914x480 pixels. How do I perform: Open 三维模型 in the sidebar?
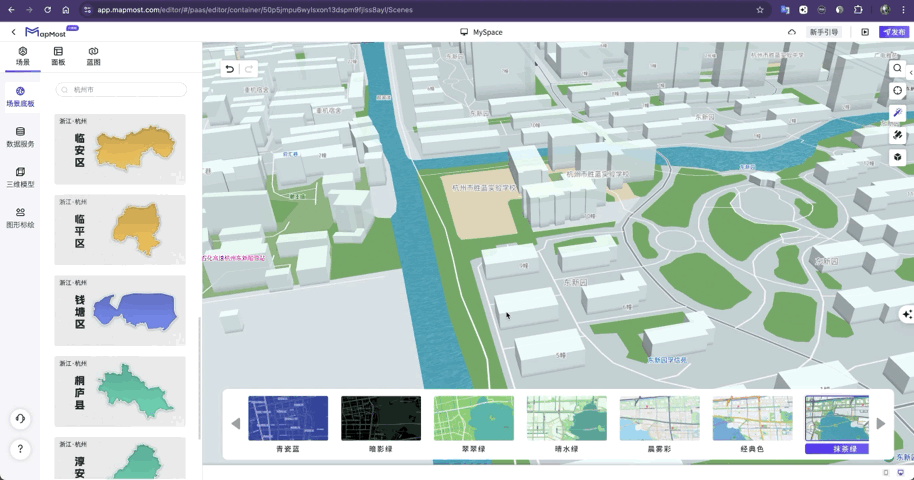coord(20,177)
